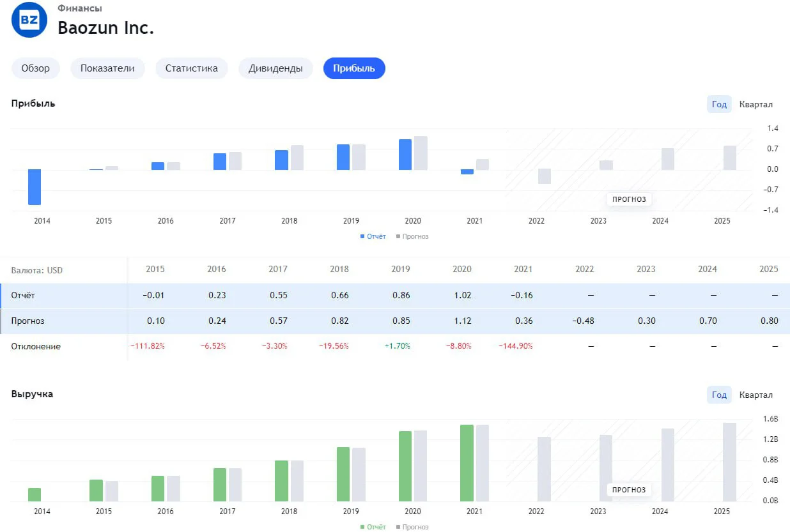
Task: Toggle the Прогноз legend in the Выручка chart
Action: click(412, 527)
